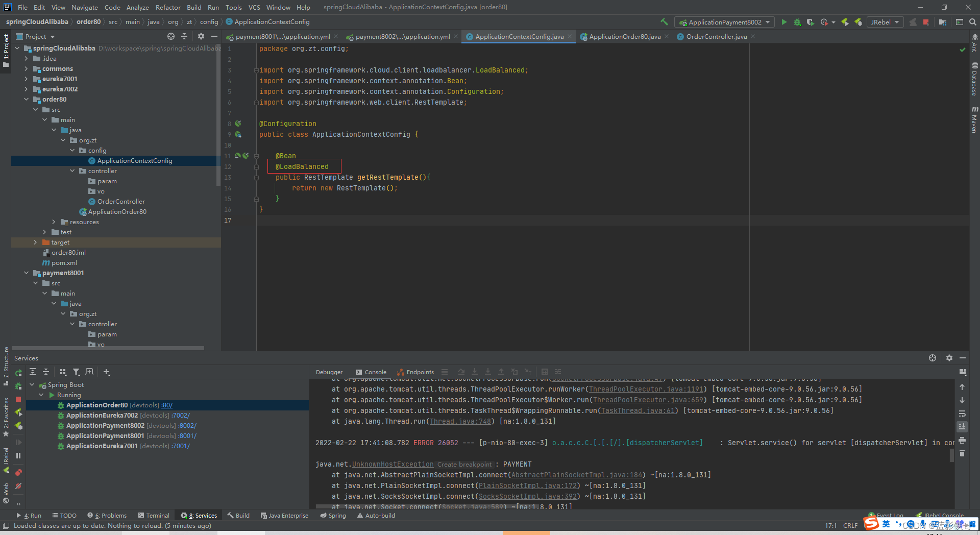980x535 pixels.
Task: Run ApplicationPayment8002 with green play icon
Action: click(x=784, y=22)
